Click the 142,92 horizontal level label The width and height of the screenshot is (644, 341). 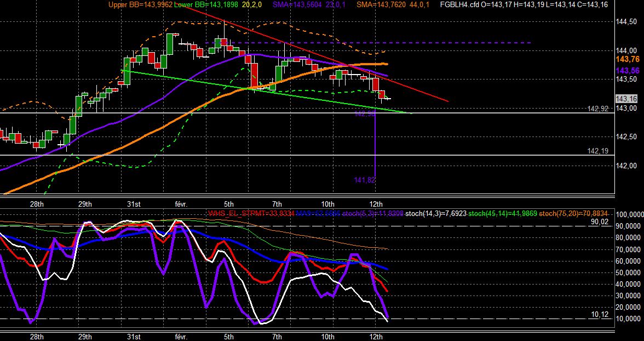(598, 109)
